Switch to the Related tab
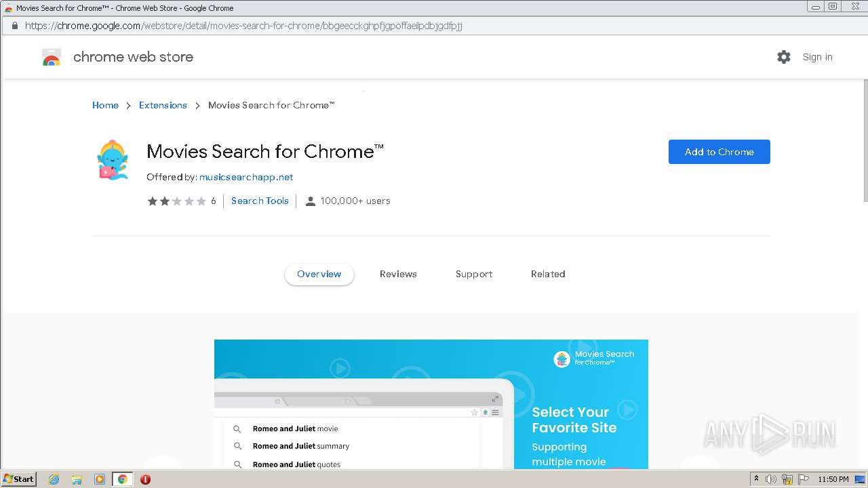This screenshot has height=488, width=868. coord(548,274)
